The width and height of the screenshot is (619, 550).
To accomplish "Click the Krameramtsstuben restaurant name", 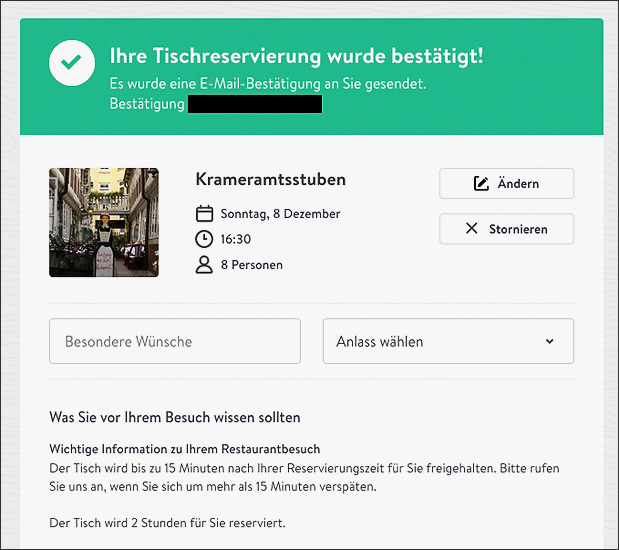I will coord(270,180).
